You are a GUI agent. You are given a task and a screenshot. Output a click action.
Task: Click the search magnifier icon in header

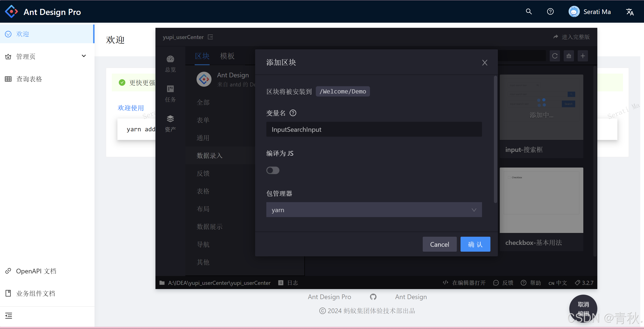pos(528,11)
